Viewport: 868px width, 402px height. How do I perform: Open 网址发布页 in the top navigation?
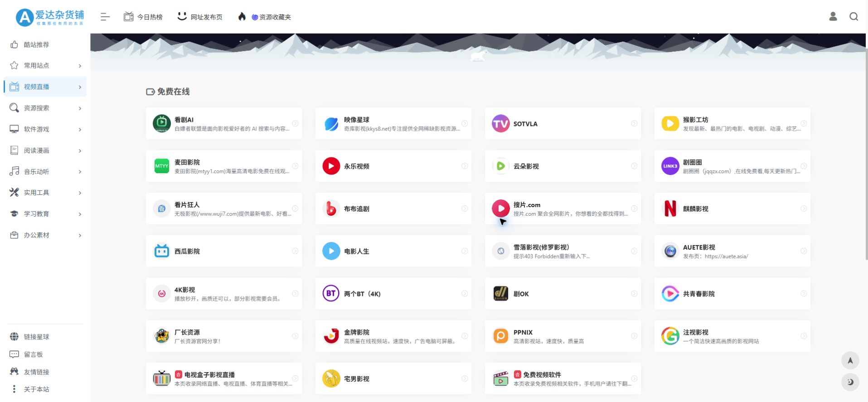[x=200, y=17]
